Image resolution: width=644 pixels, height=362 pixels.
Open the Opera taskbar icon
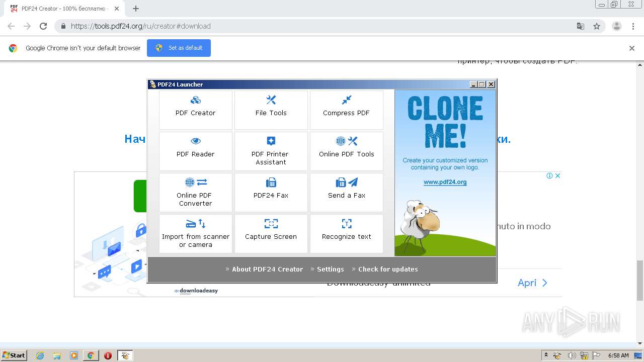click(x=108, y=355)
